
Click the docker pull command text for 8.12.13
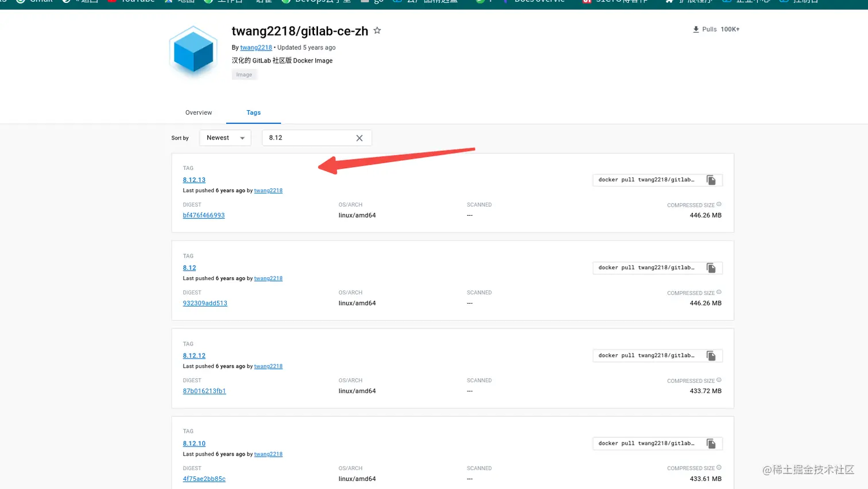click(x=646, y=180)
